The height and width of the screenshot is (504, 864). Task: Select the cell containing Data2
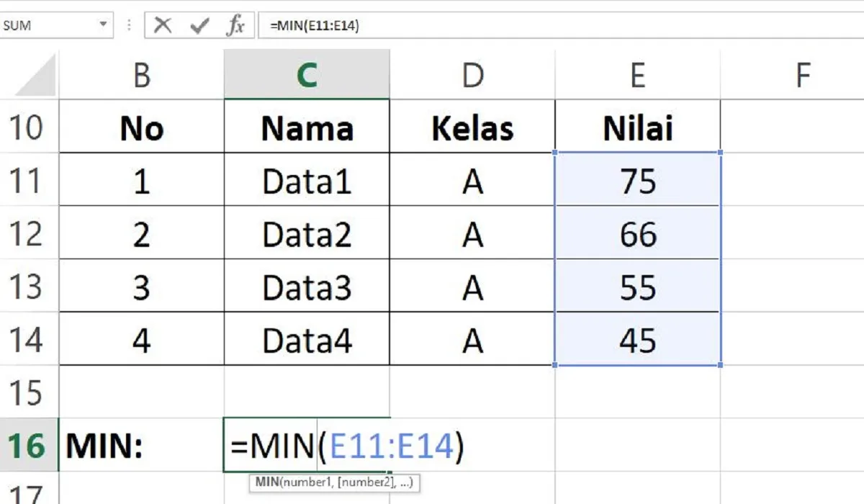pyautogui.click(x=307, y=233)
